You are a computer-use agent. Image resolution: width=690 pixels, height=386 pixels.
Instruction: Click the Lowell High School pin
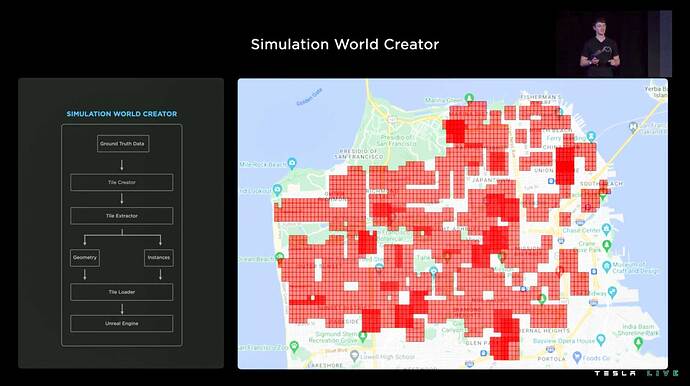tap(354, 356)
